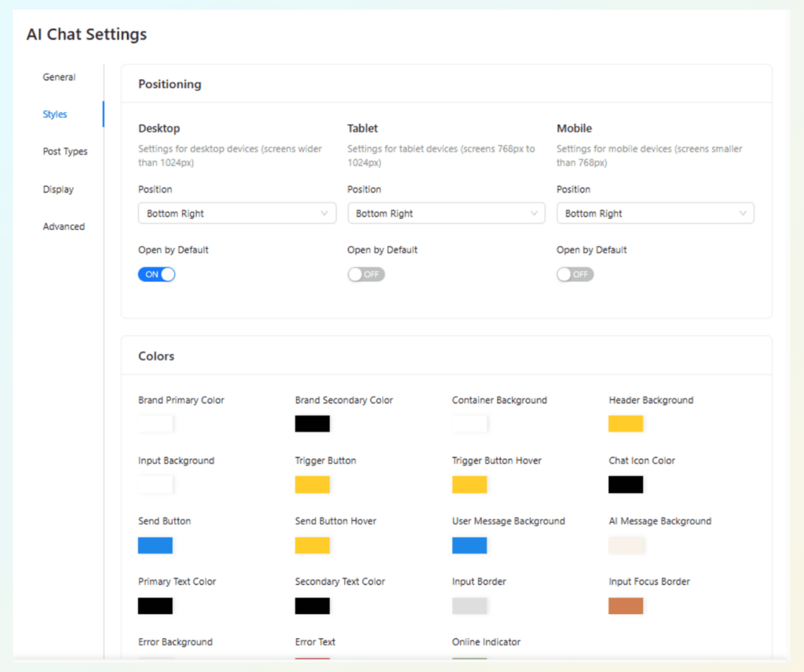Screen dimensions: 804x672
Task: Click the Styles tab in the sidebar
Action: [55, 114]
